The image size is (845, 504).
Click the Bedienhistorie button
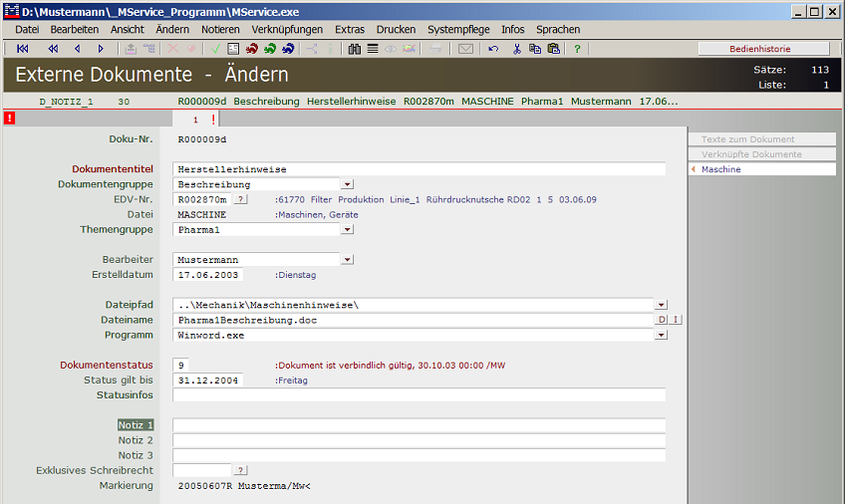point(763,49)
